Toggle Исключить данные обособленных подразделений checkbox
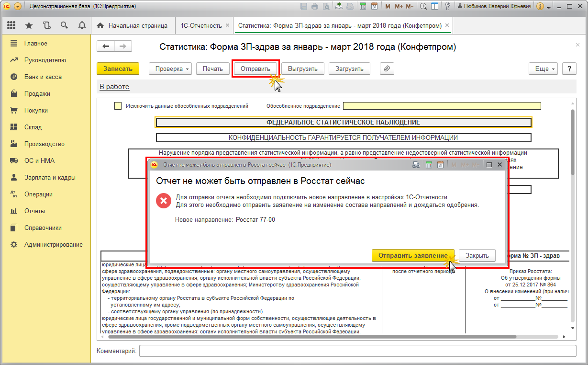This screenshot has height=365, width=588. (x=118, y=106)
